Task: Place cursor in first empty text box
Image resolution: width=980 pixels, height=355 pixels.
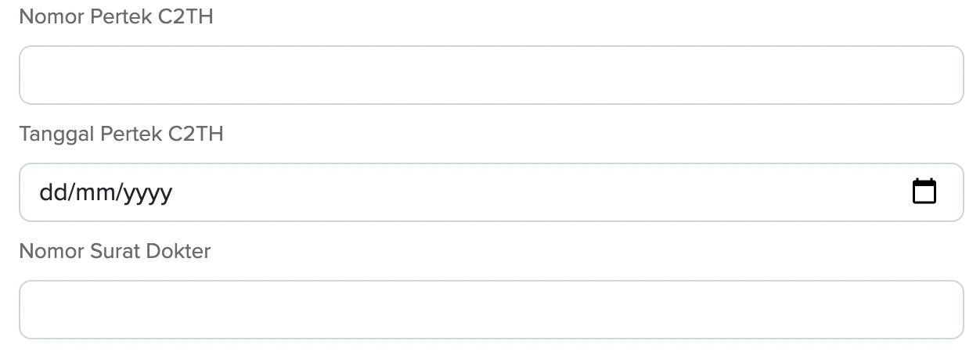Action: (491, 75)
